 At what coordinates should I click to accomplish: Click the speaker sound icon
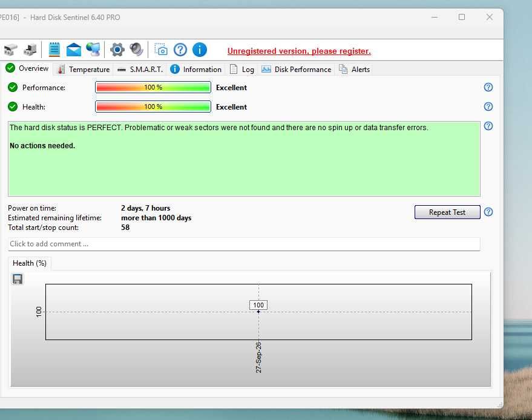point(136,50)
